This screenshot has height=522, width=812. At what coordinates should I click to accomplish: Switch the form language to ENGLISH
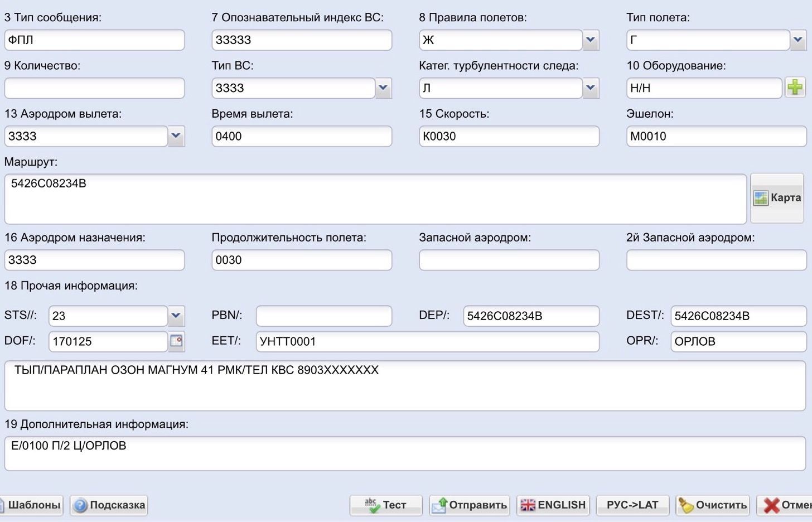click(553, 505)
